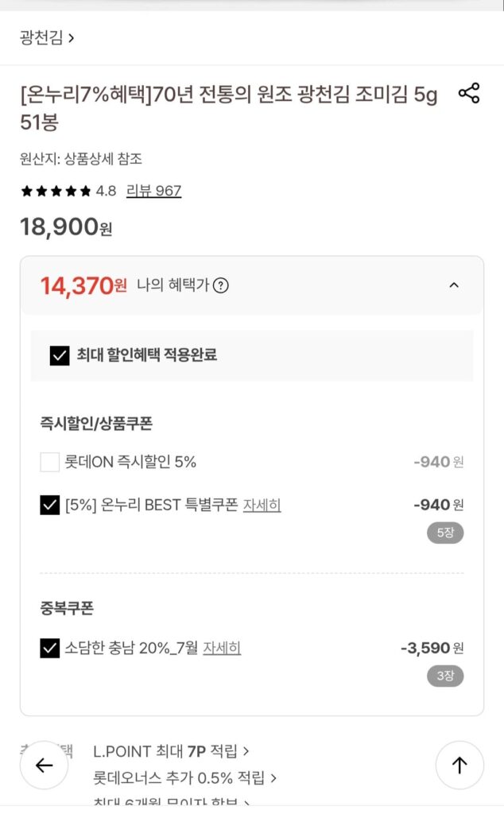Expand 롯데오너스 추가 0.5% 적립 details

[184, 777]
